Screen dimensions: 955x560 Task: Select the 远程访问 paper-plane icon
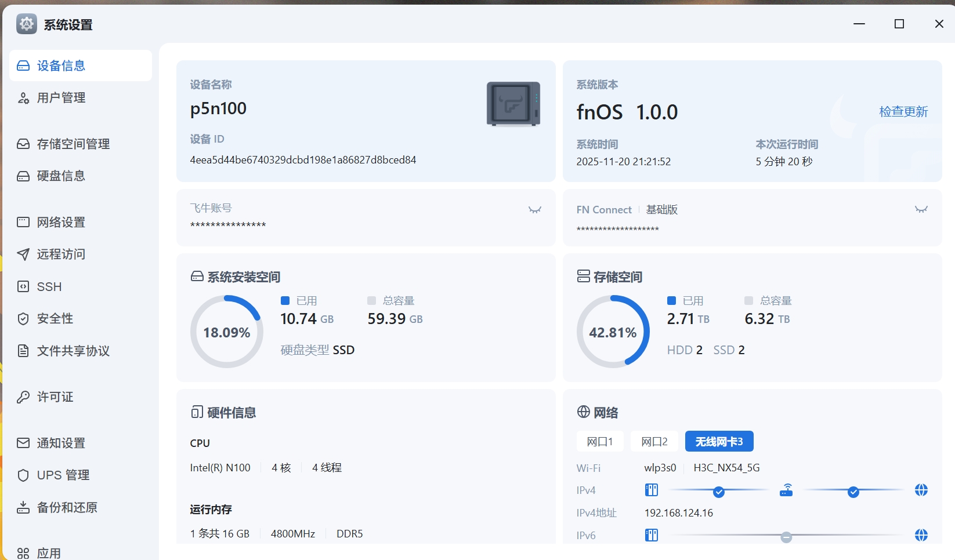[x=23, y=254]
